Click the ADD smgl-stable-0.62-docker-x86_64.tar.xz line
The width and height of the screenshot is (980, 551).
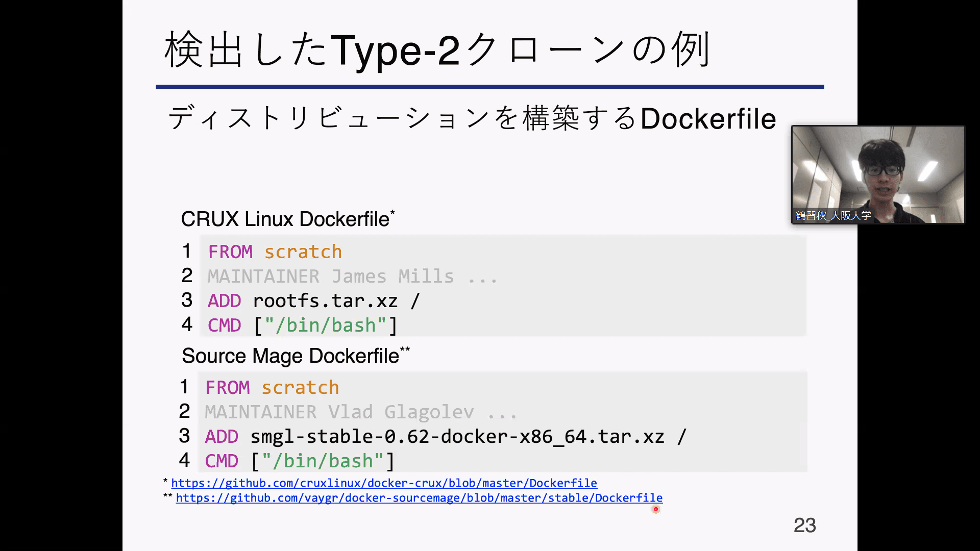445,437
